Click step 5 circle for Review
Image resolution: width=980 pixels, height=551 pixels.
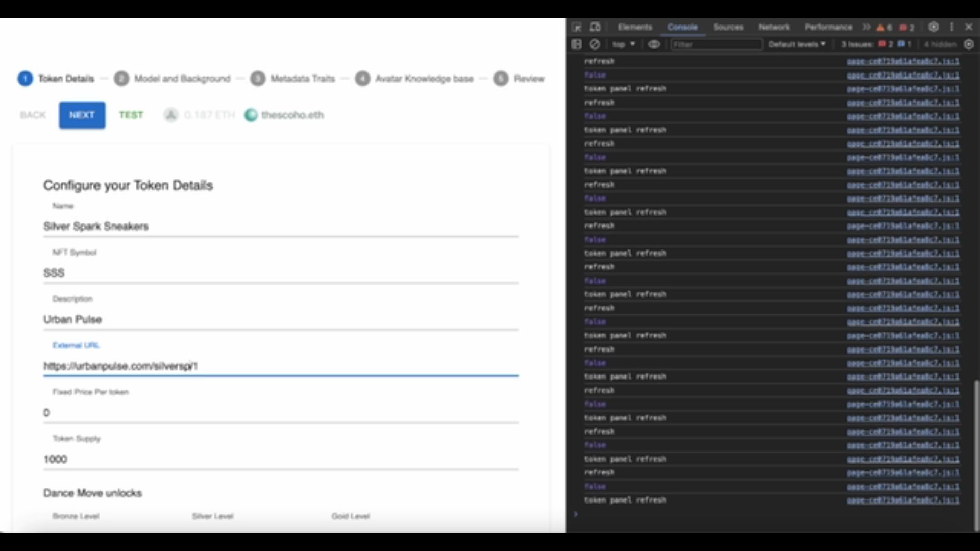[501, 79]
